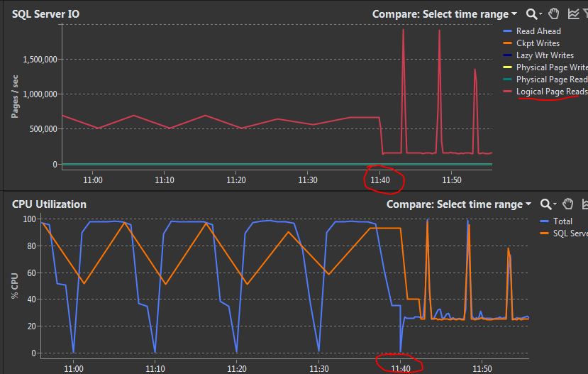Click the 100 value on the % CPU axis

point(29,219)
